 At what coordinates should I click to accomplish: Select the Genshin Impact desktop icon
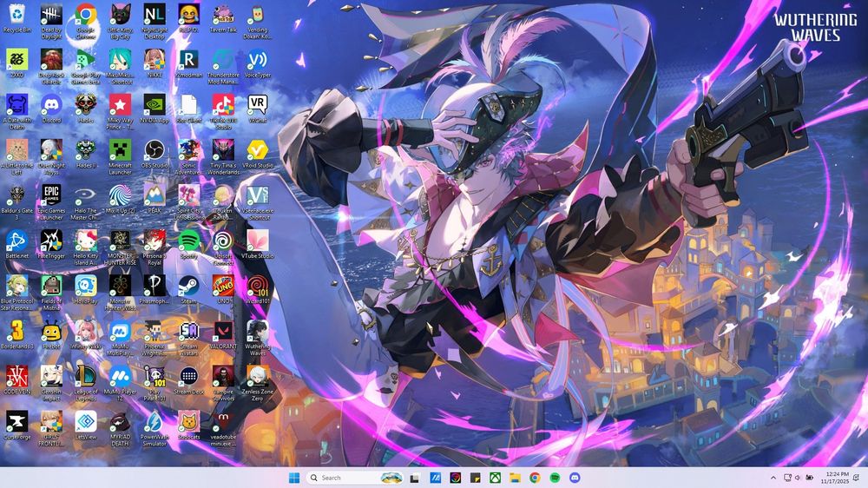click(x=51, y=385)
